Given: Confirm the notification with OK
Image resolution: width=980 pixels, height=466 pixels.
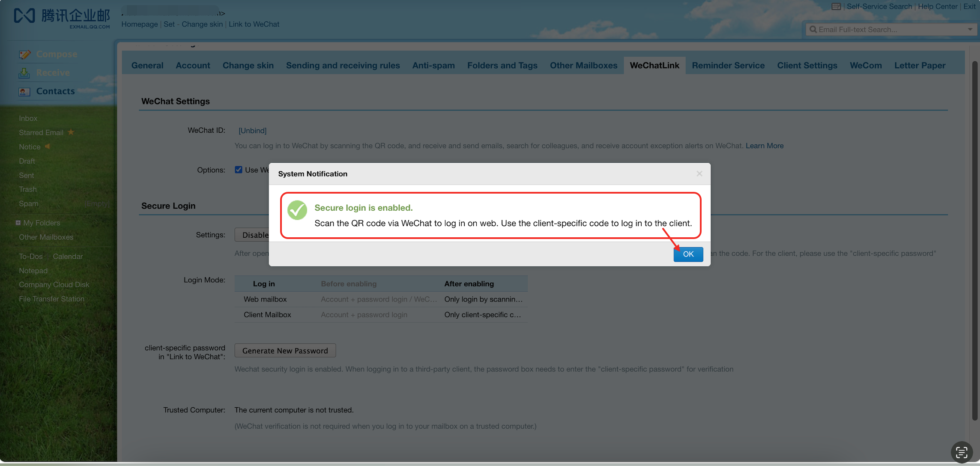Looking at the screenshot, I should click(x=688, y=254).
